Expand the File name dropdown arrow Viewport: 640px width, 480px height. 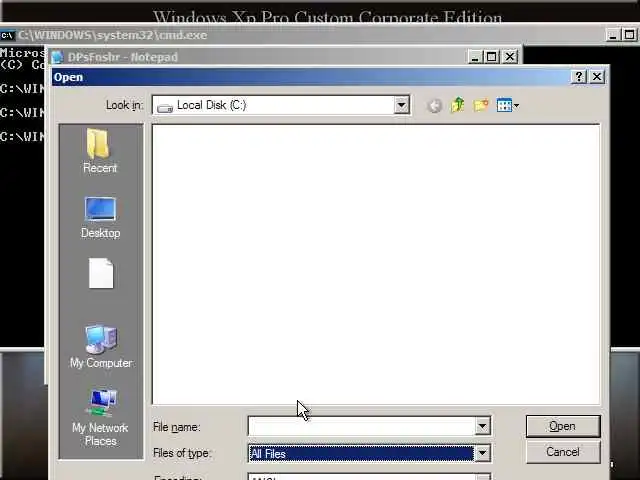482,427
